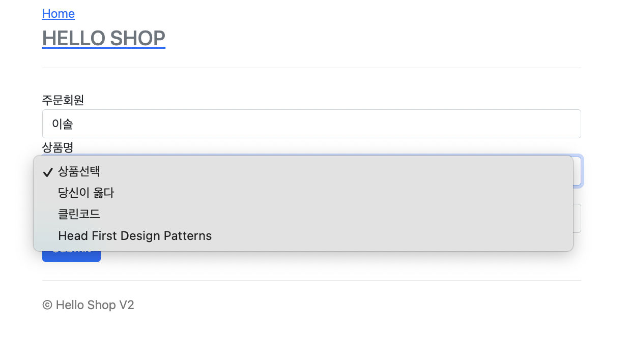This screenshot has width=628, height=364.
Task: Click the divider line under HELLO SHOP
Action: pos(311,68)
